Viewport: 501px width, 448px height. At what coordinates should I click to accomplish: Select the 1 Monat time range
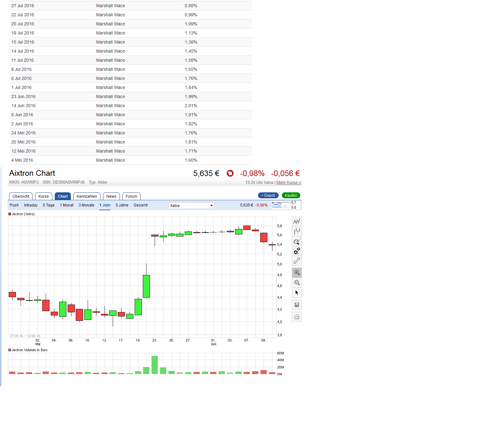click(x=67, y=205)
